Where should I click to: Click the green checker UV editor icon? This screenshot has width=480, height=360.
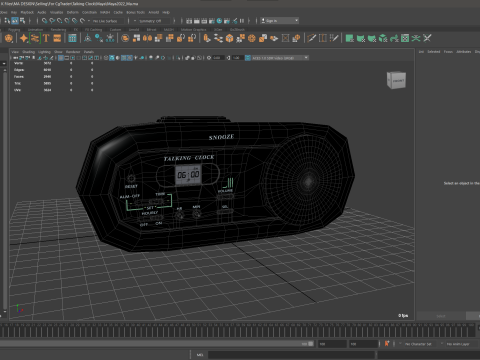click(405, 38)
